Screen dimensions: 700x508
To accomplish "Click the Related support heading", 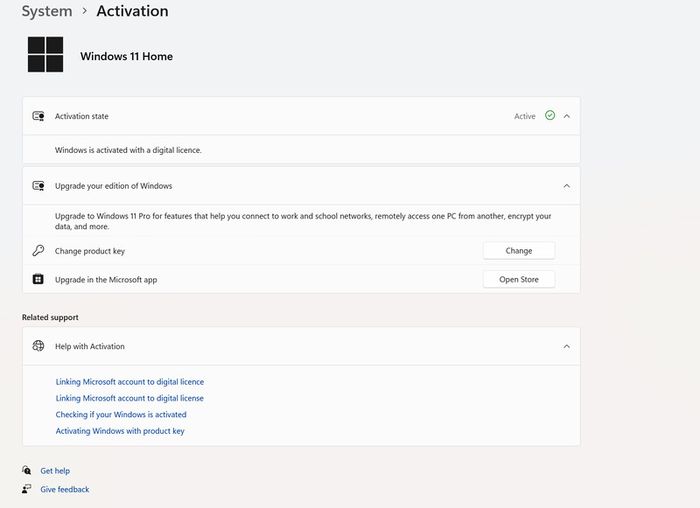I will tap(50, 317).
